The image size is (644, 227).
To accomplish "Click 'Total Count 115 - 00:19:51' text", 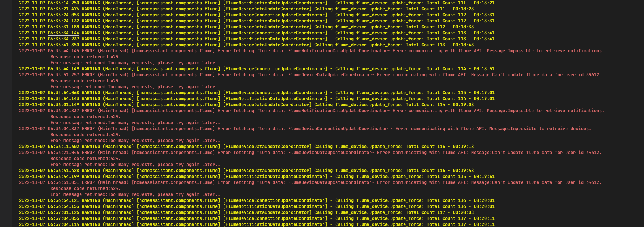I will tap(461, 177).
